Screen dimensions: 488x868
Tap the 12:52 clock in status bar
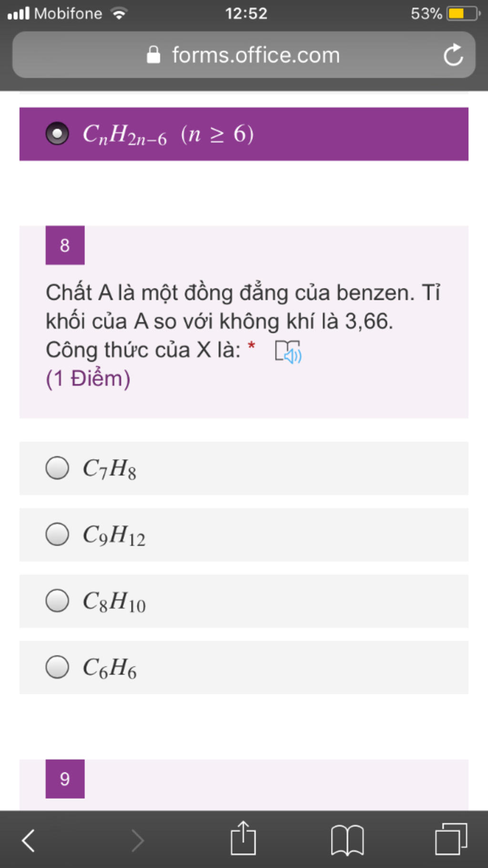[x=246, y=13]
